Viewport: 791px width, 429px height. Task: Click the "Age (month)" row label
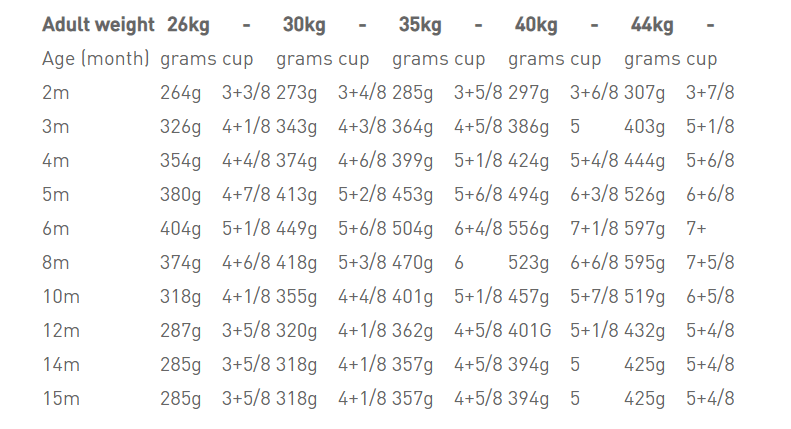(96, 59)
